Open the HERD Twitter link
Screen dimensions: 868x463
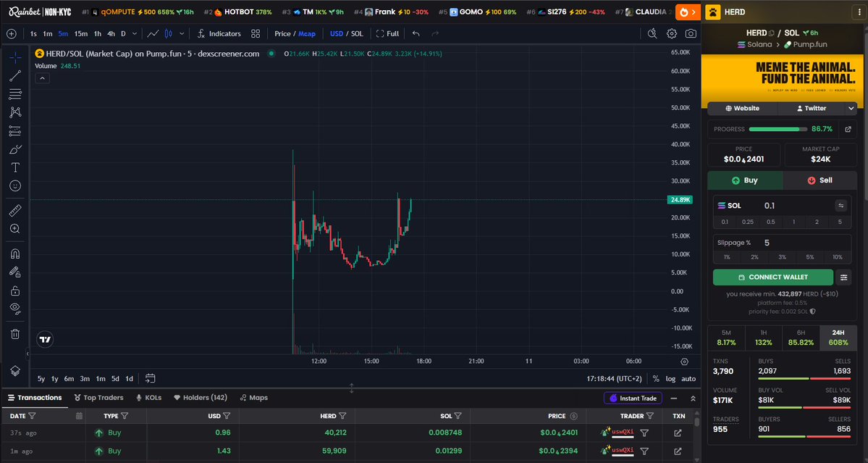pyautogui.click(x=811, y=109)
